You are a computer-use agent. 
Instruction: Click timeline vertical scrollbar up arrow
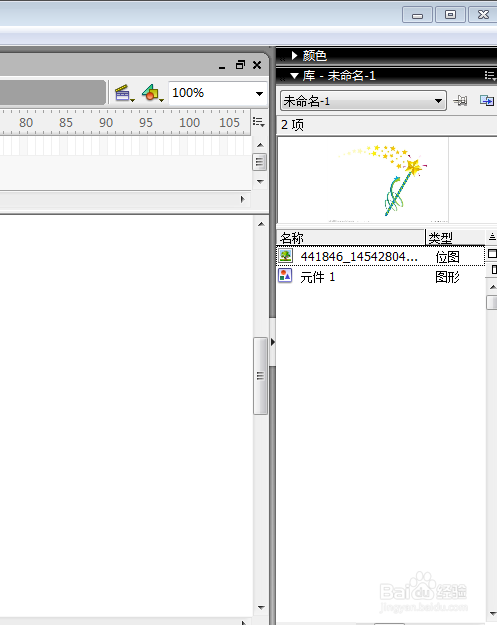coord(260,145)
